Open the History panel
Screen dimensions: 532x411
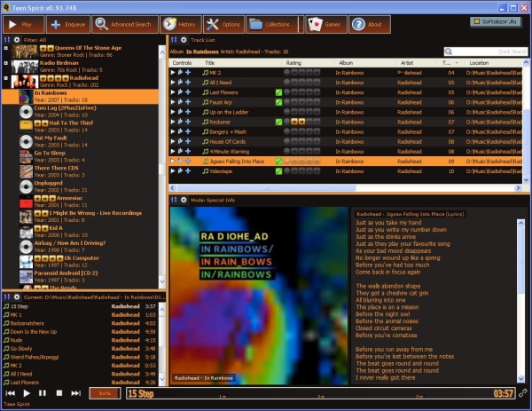point(181,24)
